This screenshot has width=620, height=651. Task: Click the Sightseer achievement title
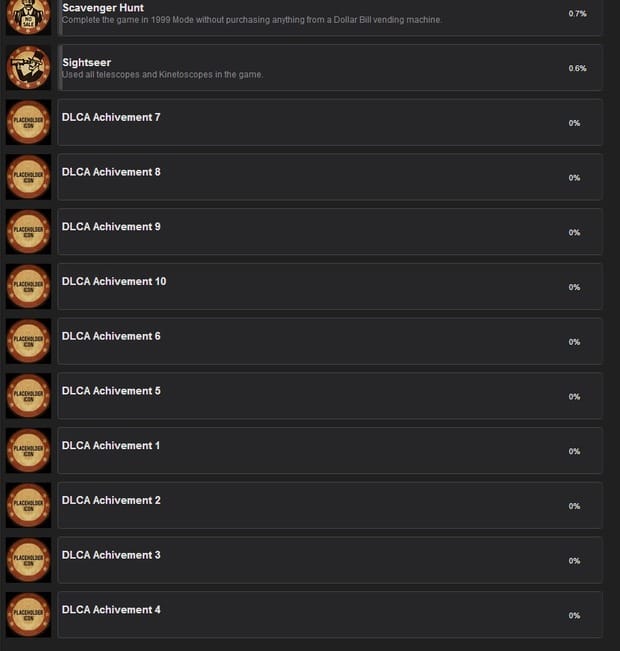pos(86,63)
